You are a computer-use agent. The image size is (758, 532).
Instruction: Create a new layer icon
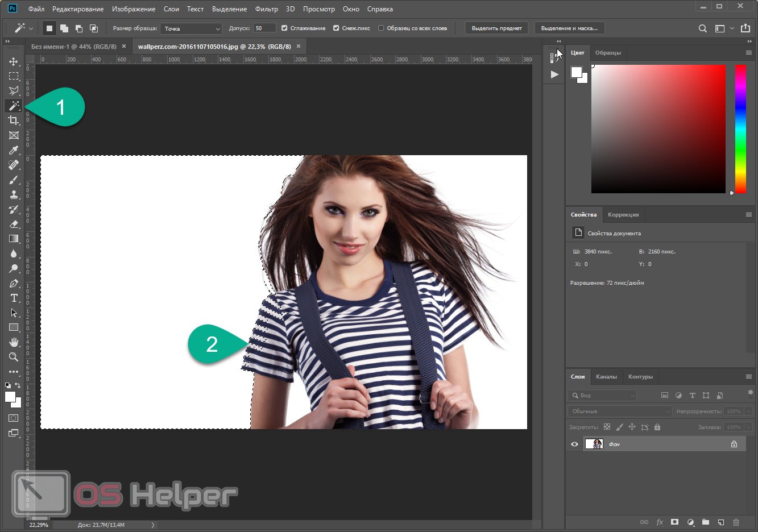pyautogui.click(x=720, y=522)
